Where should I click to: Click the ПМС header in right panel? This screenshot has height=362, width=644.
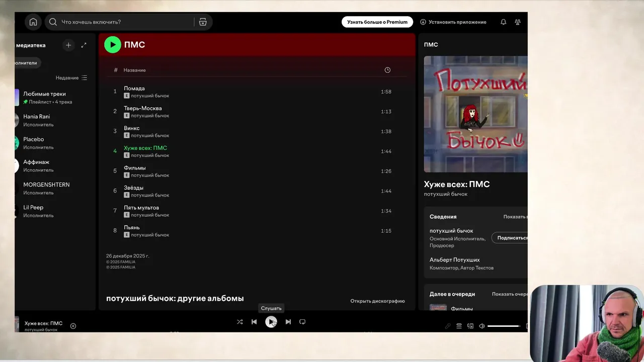tap(431, 45)
